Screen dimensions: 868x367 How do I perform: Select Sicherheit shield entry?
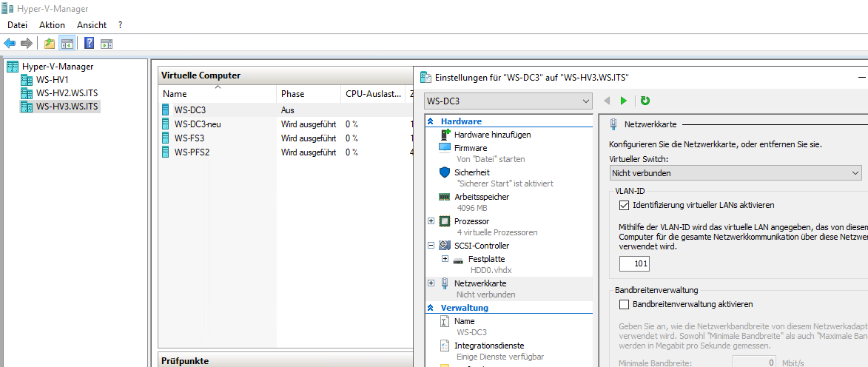471,172
